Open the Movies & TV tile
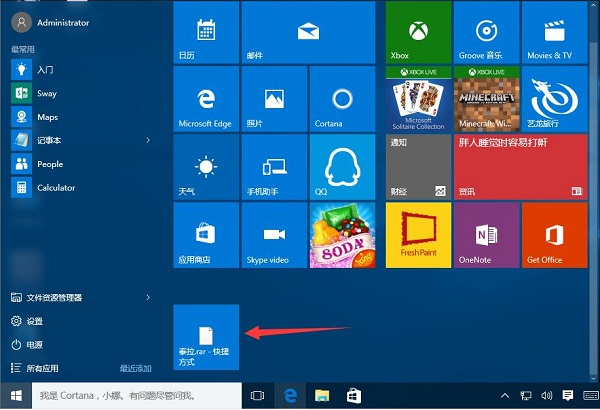The height and width of the screenshot is (410, 600). [x=554, y=32]
